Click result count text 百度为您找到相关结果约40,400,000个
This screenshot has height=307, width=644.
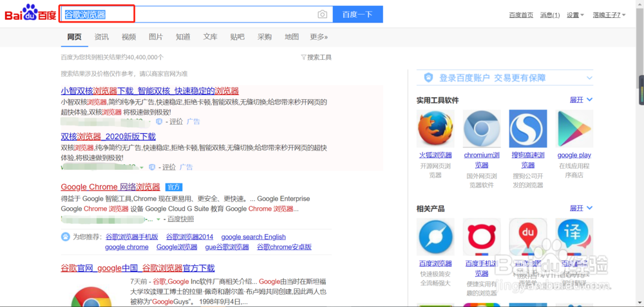point(112,57)
